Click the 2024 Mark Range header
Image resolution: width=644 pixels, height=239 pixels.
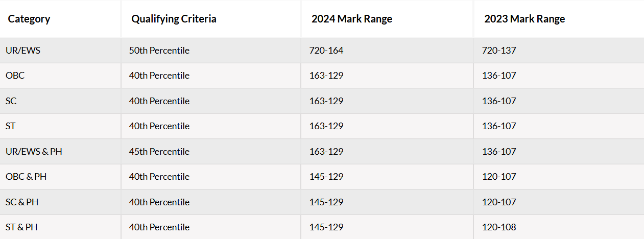click(x=352, y=19)
